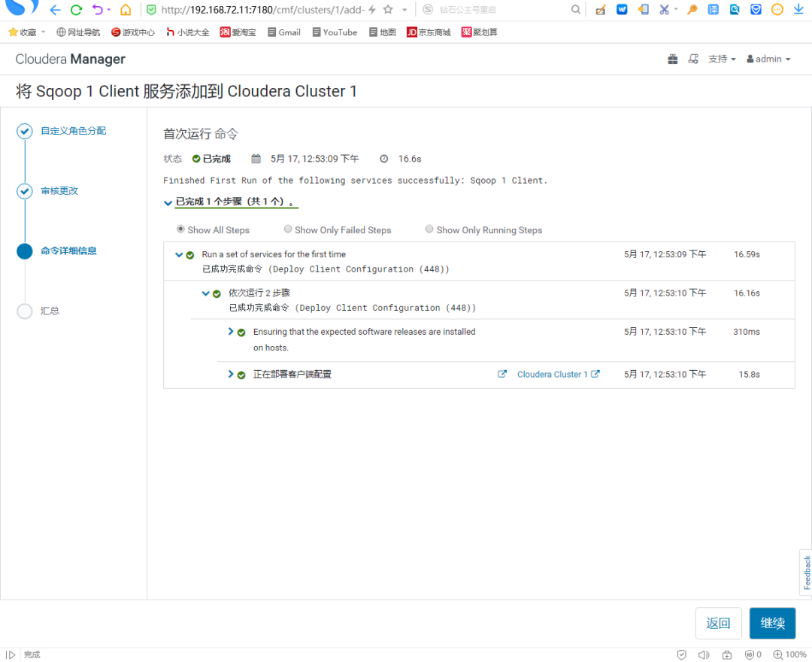
Task: Click the 继续 continue button
Action: pyautogui.click(x=773, y=623)
